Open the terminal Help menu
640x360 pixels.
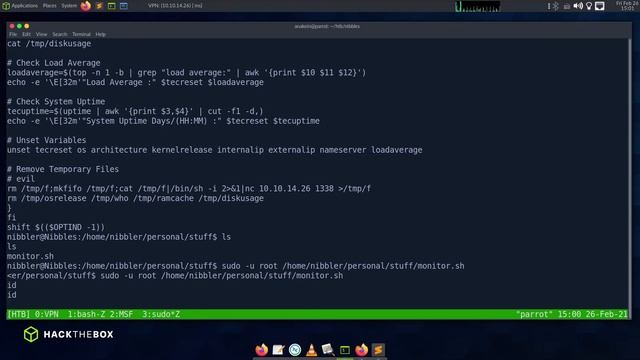click(x=100, y=35)
